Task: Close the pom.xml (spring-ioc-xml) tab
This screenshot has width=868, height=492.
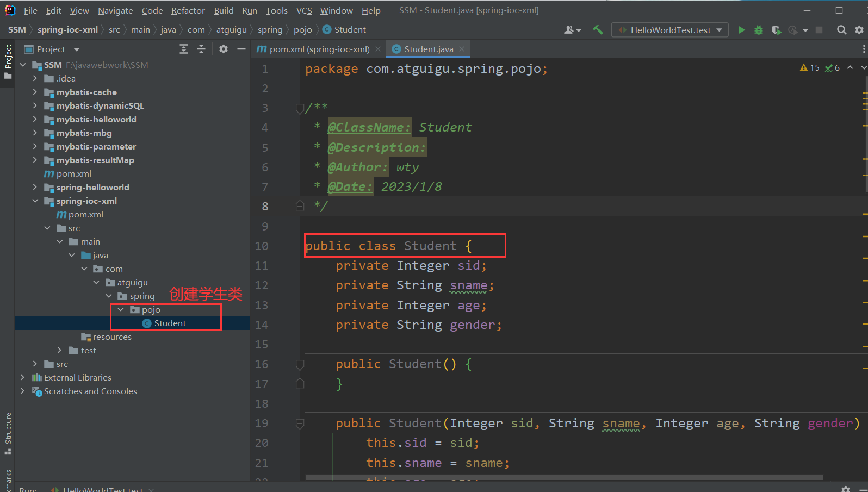Action: click(378, 49)
